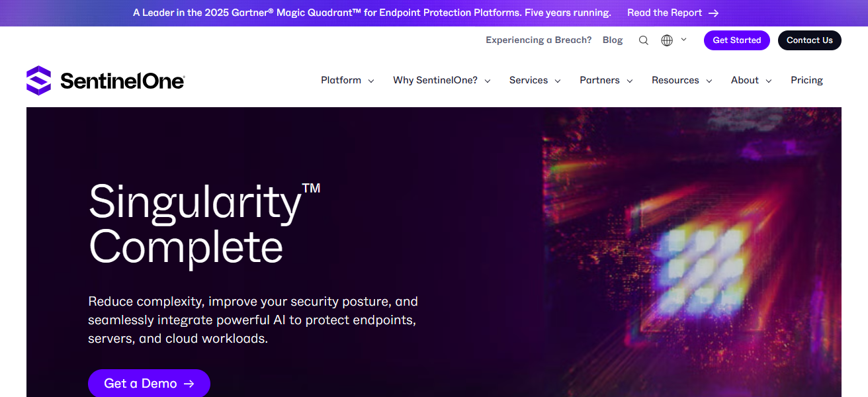Expand the Services dropdown arrow

558,81
